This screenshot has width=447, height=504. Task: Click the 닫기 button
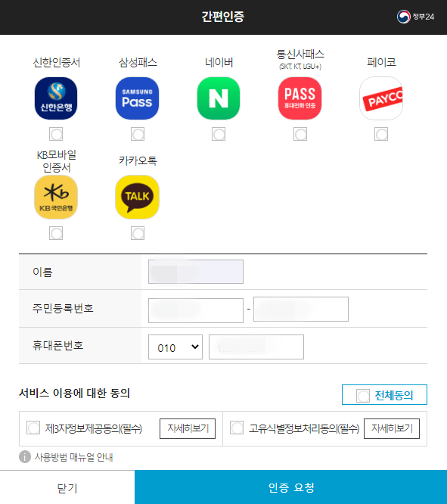67,487
